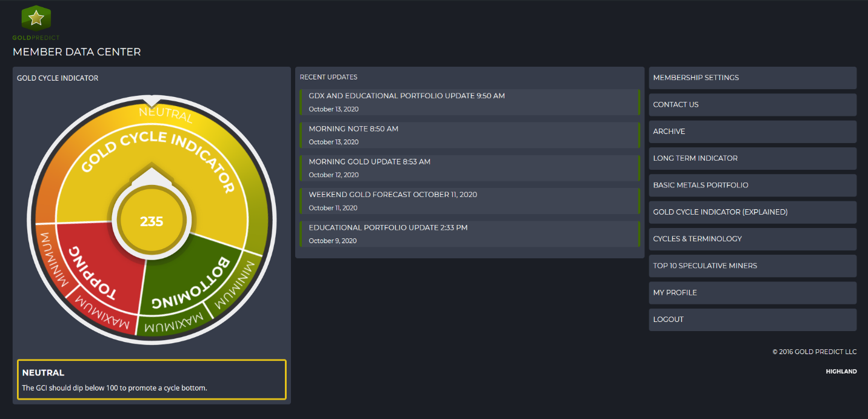Open Morning Gold Update 8:53 AM
This screenshot has height=419, width=868.
click(470, 168)
